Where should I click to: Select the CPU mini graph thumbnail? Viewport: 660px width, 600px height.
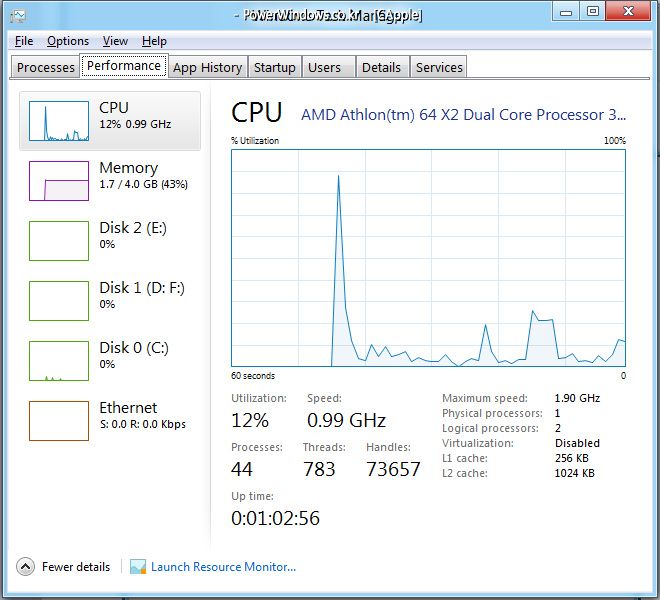point(59,121)
